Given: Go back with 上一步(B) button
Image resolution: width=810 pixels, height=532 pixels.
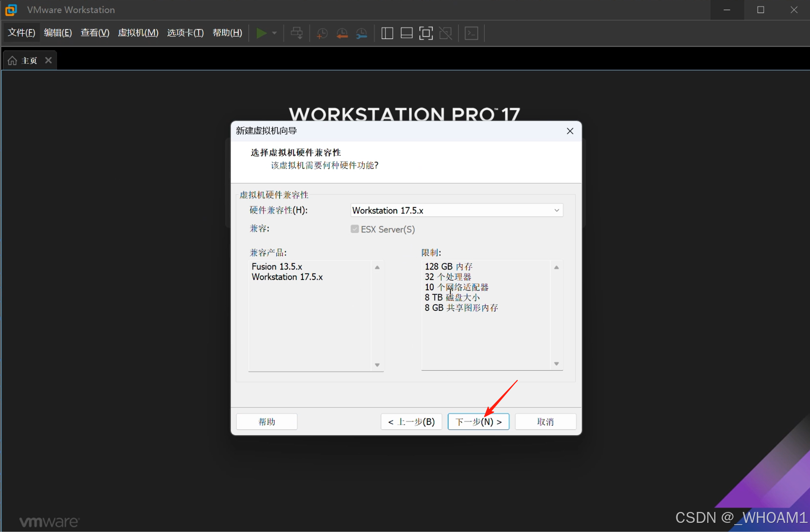Looking at the screenshot, I should click(x=411, y=421).
